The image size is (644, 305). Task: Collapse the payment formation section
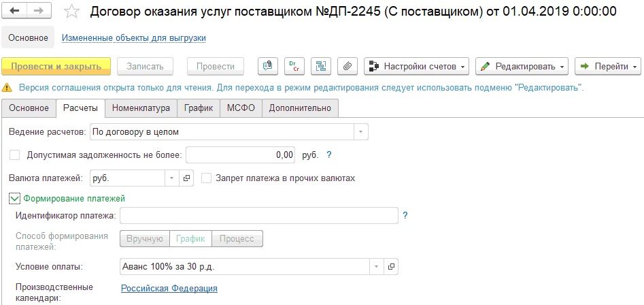[x=15, y=198]
